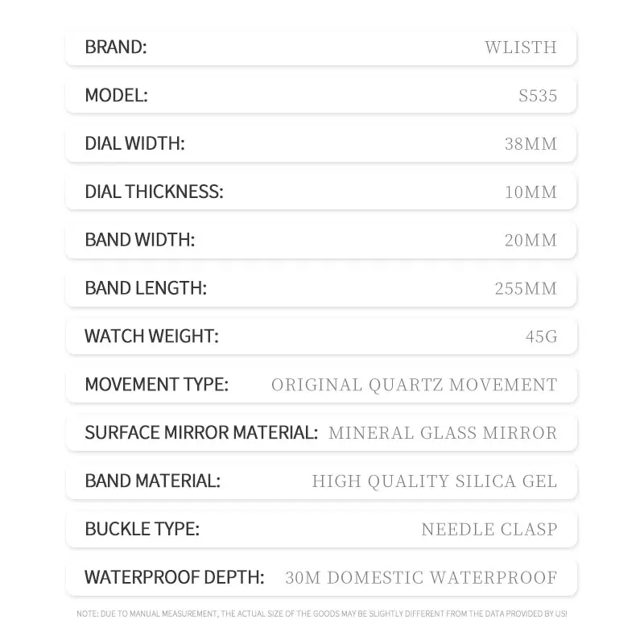Click the MODEL: label

coord(116,95)
